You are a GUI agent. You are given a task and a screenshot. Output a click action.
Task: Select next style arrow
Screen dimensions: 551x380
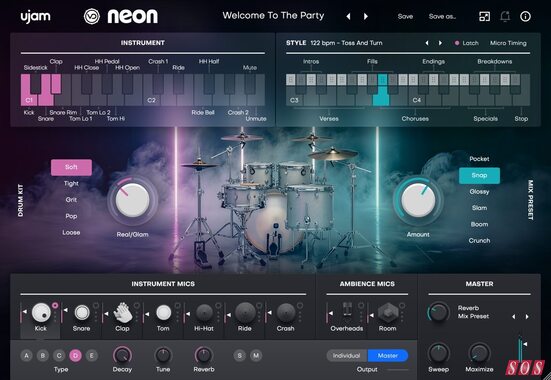point(440,43)
